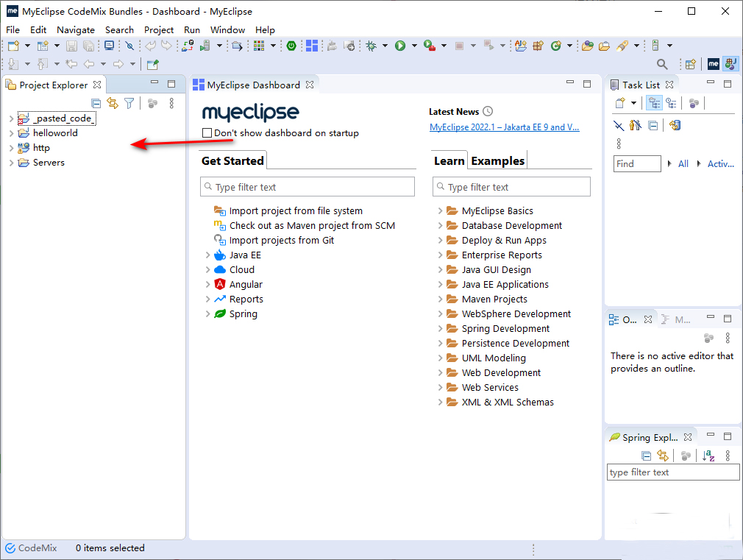The height and width of the screenshot is (560, 743).
Task: Click Link with Editor in Project Explorer
Action: point(113,104)
